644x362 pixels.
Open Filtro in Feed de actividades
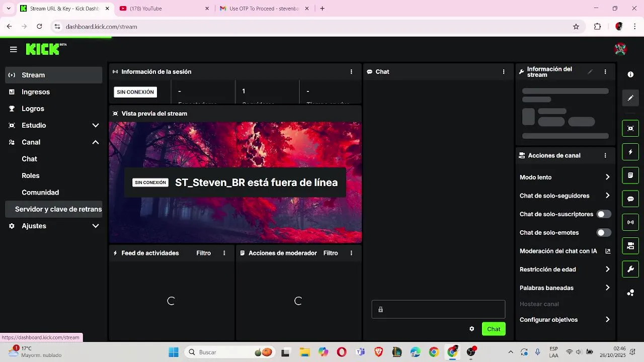pos(203,253)
